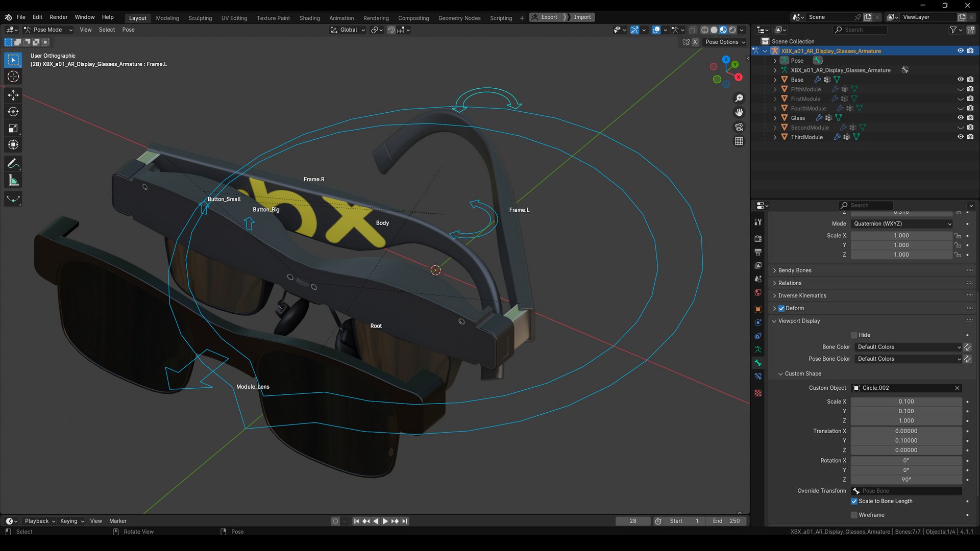Enable the Hide bone checkbox
The image size is (980, 551).
(854, 335)
